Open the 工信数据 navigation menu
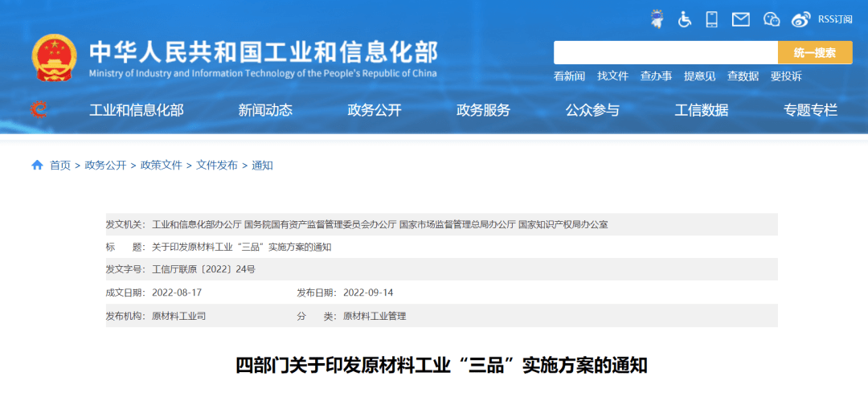The image size is (868, 401). click(702, 110)
